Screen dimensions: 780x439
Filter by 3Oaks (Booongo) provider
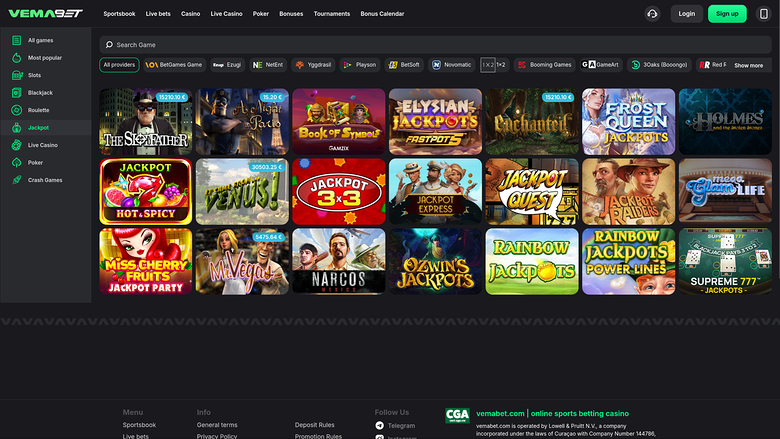(x=659, y=65)
